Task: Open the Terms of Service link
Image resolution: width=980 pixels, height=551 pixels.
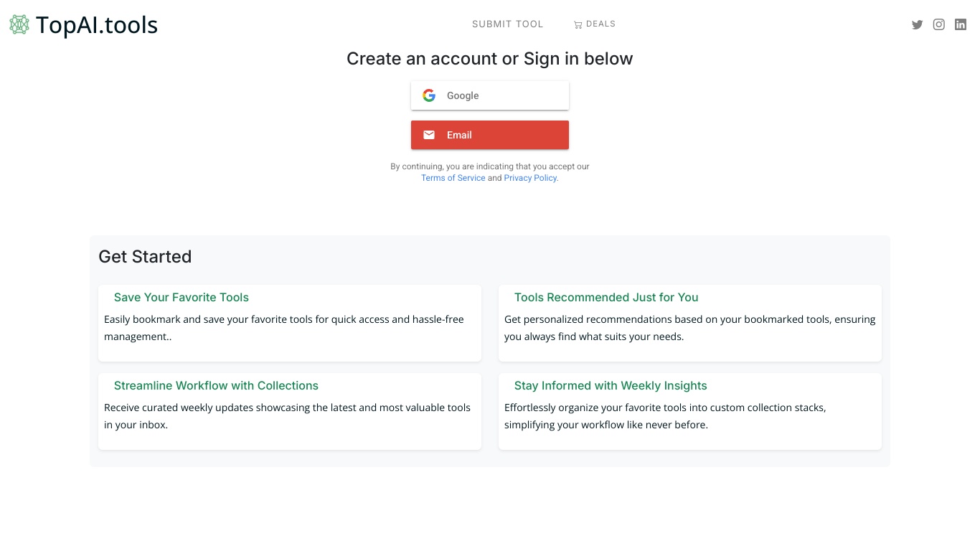Action: pyautogui.click(x=453, y=178)
